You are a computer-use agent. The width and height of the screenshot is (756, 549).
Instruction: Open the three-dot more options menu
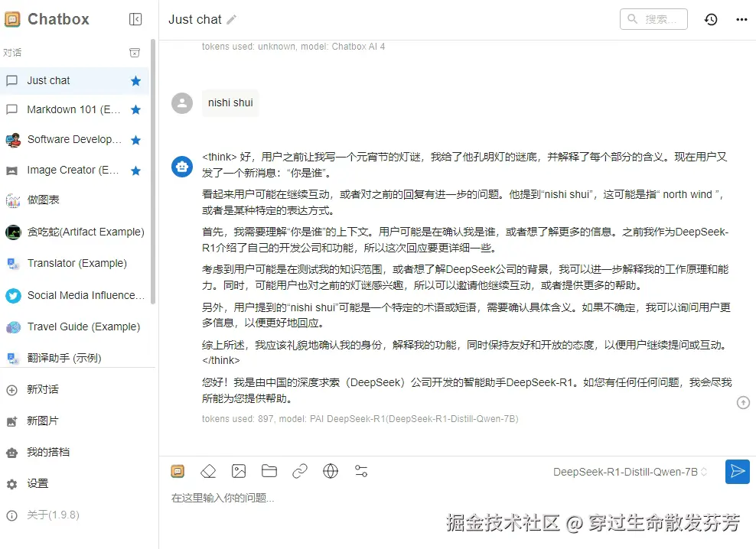coord(741,19)
